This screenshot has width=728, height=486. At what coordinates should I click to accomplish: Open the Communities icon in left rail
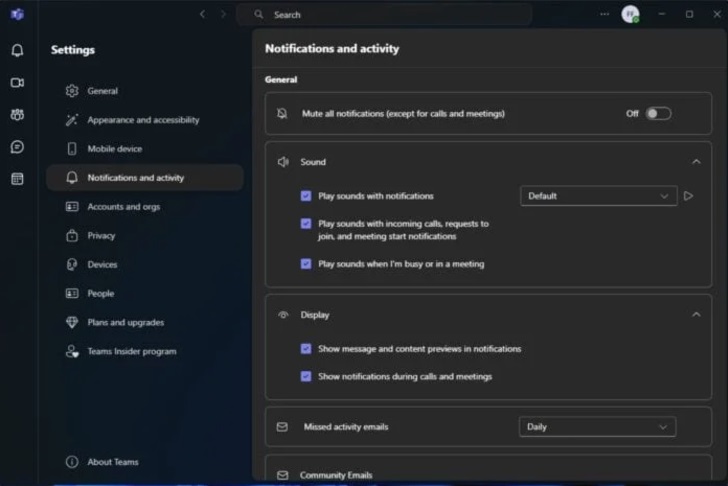tap(17, 115)
